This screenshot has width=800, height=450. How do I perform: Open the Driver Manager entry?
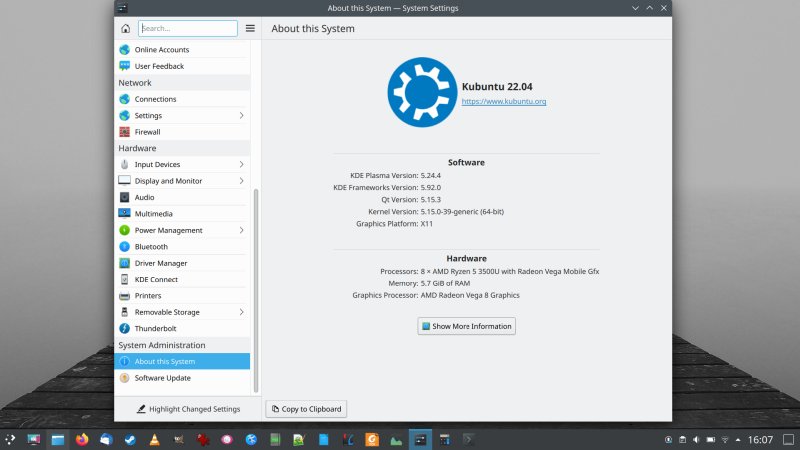click(x=160, y=263)
